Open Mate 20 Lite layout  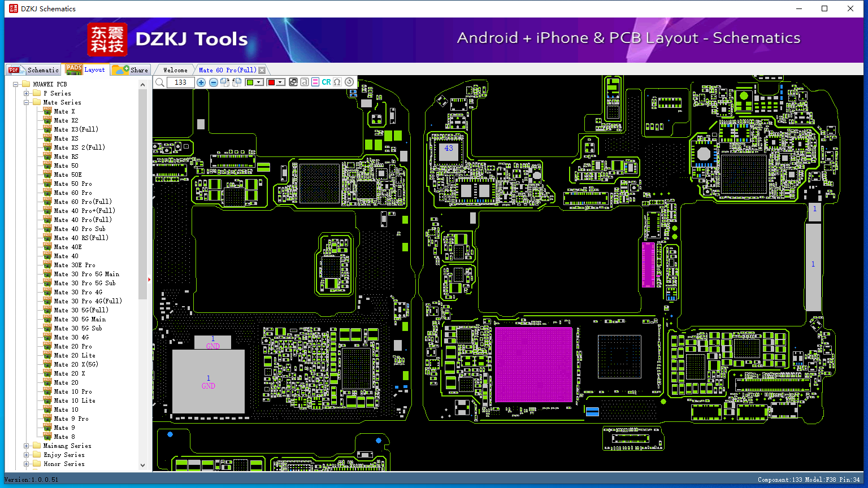(x=75, y=356)
